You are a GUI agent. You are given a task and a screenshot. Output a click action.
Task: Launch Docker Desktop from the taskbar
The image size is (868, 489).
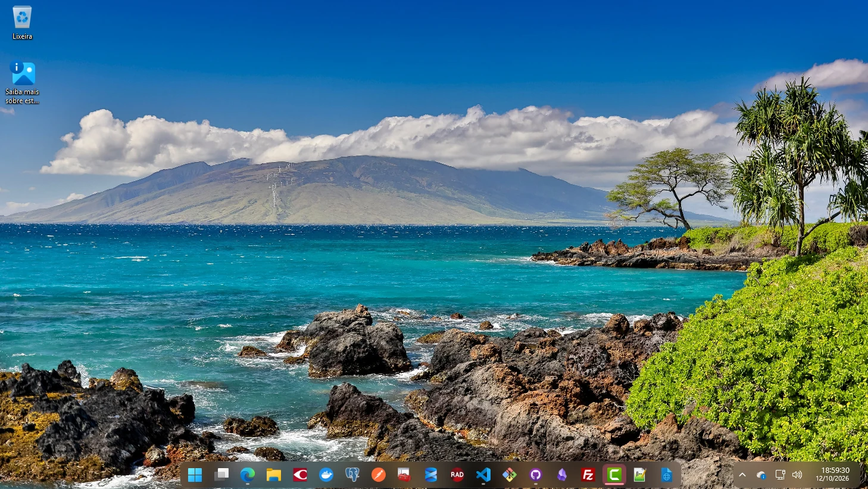(x=326, y=475)
